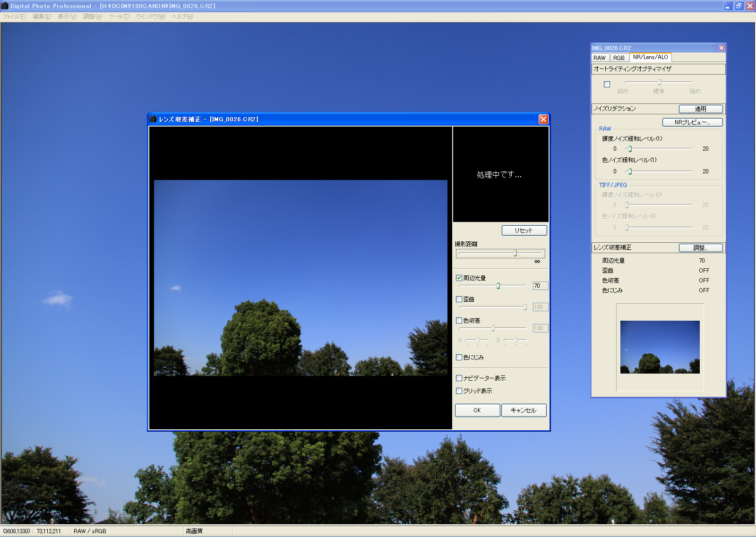This screenshot has height=537, width=756.
Task: Click the TIFF/JPEG group label
Action: 613,185
